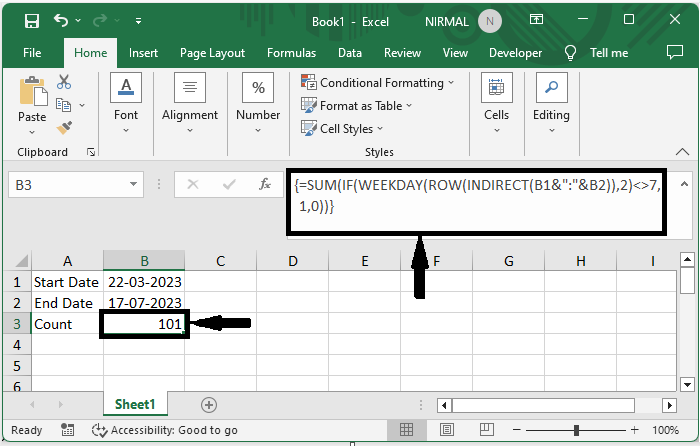Image resolution: width=700 pixels, height=446 pixels.
Task: Open the Copy dropdown arrow
Action: 82,105
